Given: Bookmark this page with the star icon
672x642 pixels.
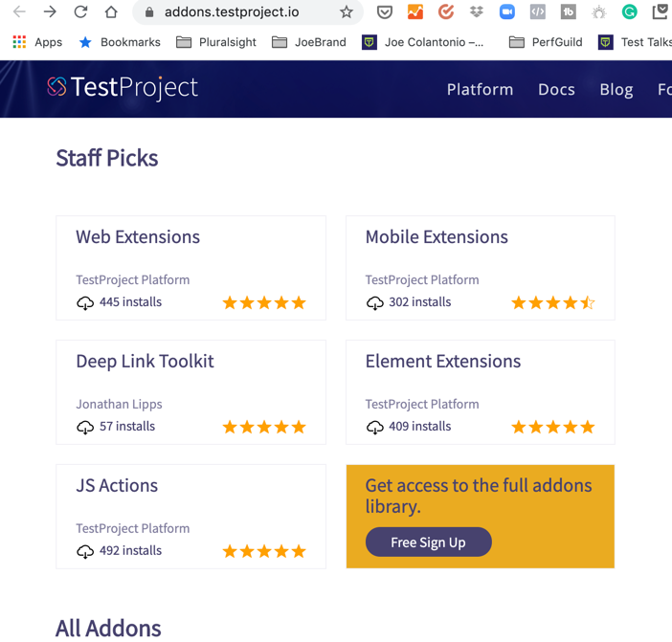Looking at the screenshot, I should pyautogui.click(x=347, y=12).
